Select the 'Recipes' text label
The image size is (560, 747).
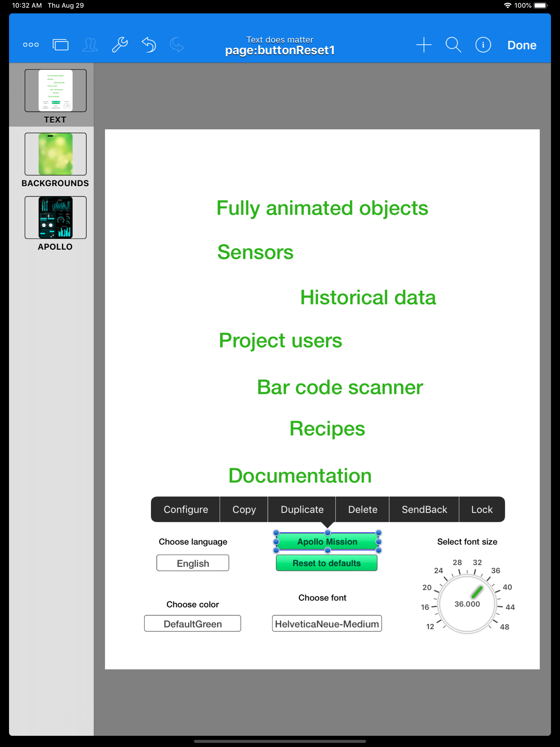coord(327,429)
